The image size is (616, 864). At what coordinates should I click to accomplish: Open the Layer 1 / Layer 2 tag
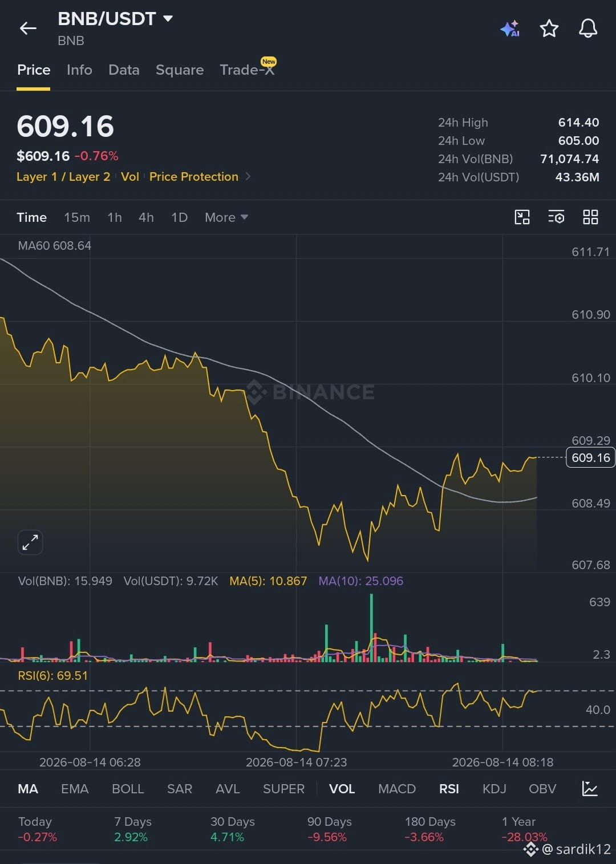point(63,177)
